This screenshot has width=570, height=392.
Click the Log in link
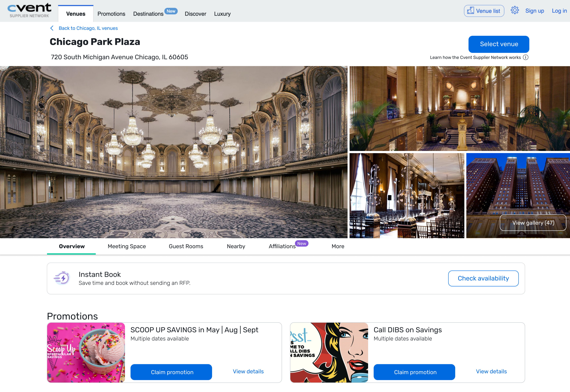559,11
